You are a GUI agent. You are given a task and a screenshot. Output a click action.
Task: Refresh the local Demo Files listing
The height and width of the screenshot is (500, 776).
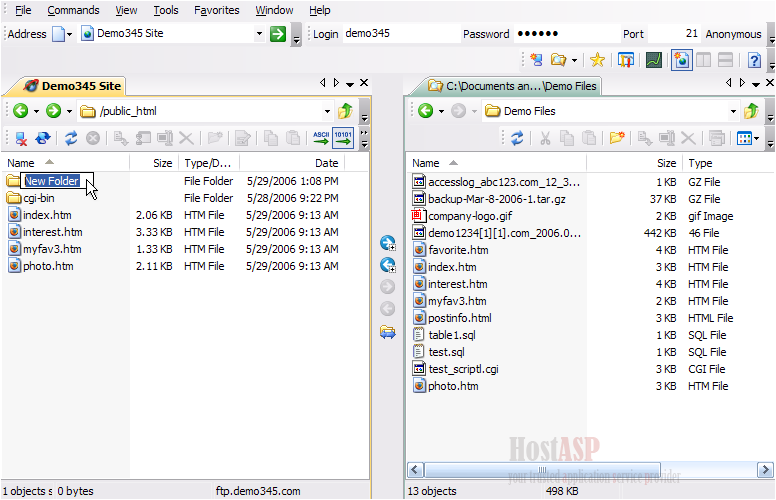coord(517,139)
